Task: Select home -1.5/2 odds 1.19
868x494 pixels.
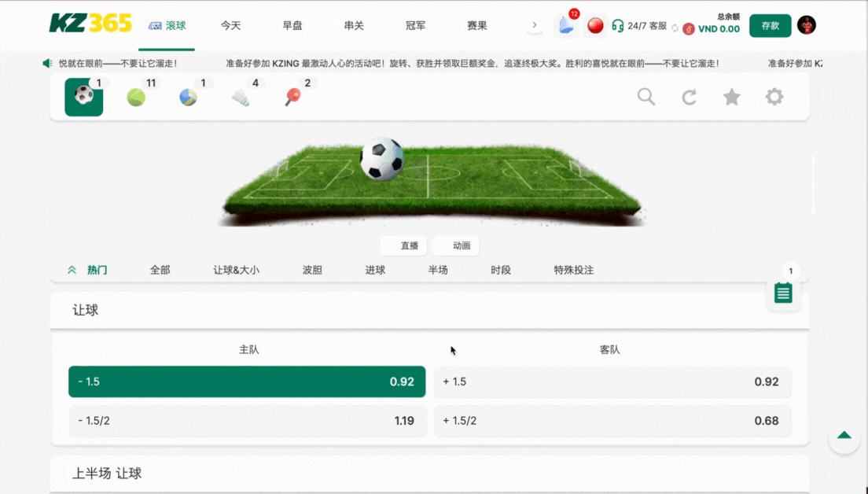Action: (x=247, y=421)
